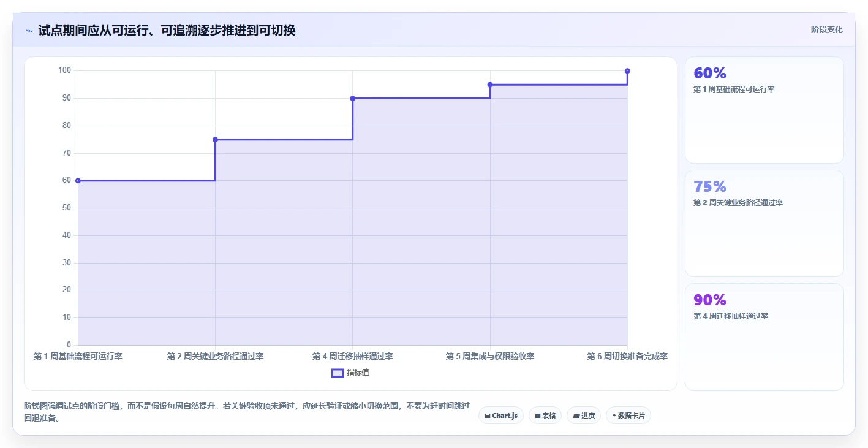Click the data point at value 95

(490, 85)
